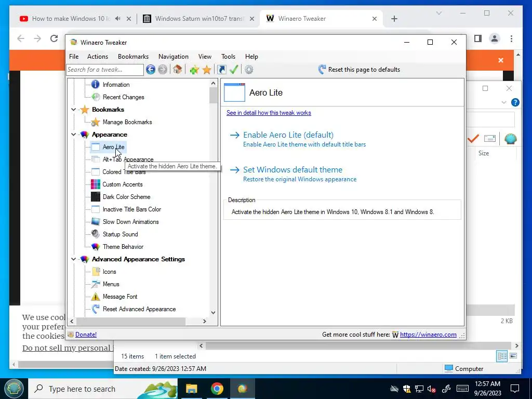Open Windows Security tray icon
This screenshot has height=399, width=532.
click(x=407, y=389)
